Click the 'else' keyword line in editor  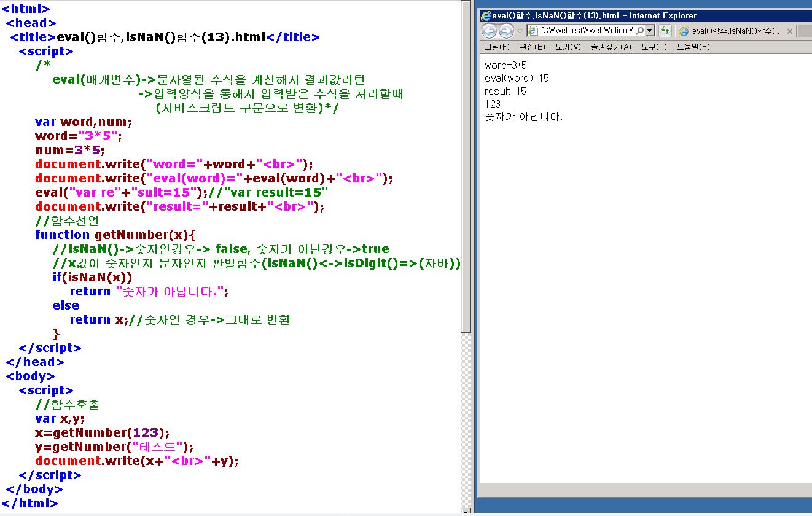pyautogui.click(x=66, y=305)
